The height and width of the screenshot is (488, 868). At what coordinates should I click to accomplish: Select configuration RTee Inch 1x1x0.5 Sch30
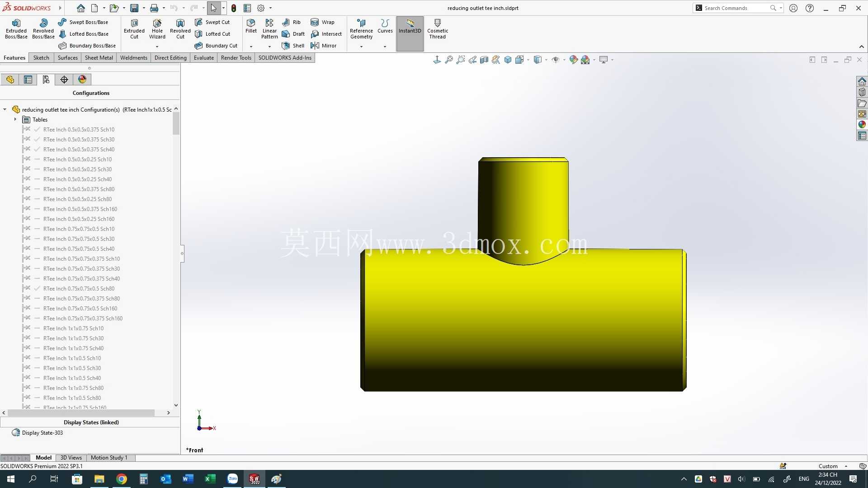[72, 368]
